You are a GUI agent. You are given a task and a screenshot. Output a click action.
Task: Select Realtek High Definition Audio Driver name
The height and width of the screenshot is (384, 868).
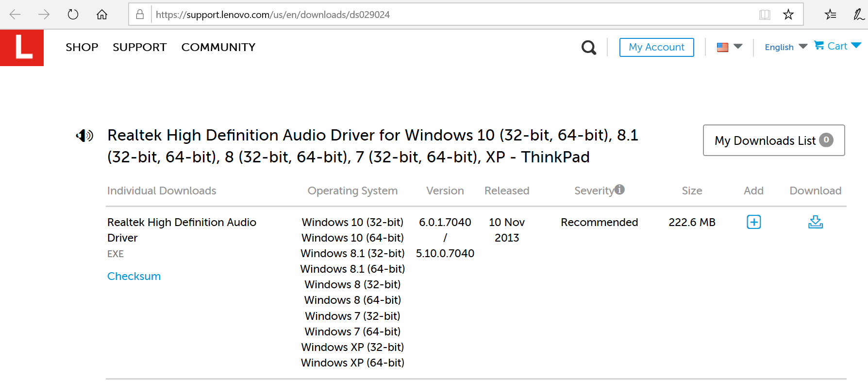click(182, 230)
